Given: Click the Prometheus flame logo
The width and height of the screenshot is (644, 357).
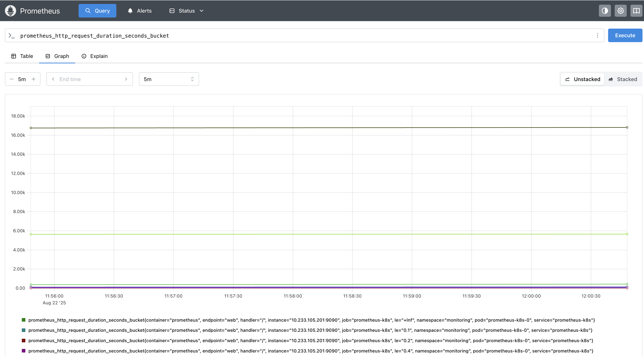Looking at the screenshot, I should [11, 11].
